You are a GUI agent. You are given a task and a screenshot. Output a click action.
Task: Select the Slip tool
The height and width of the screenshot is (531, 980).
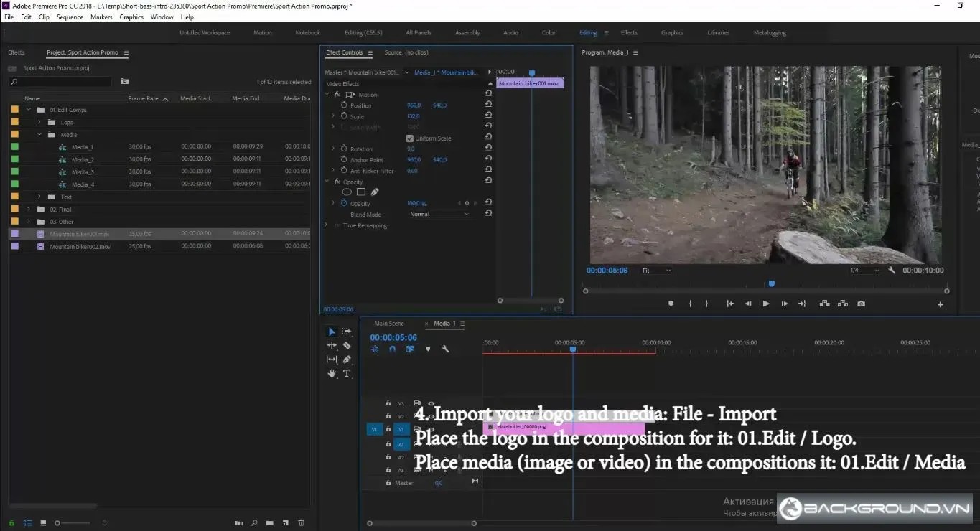pyautogui.click(x=332, y=359)
